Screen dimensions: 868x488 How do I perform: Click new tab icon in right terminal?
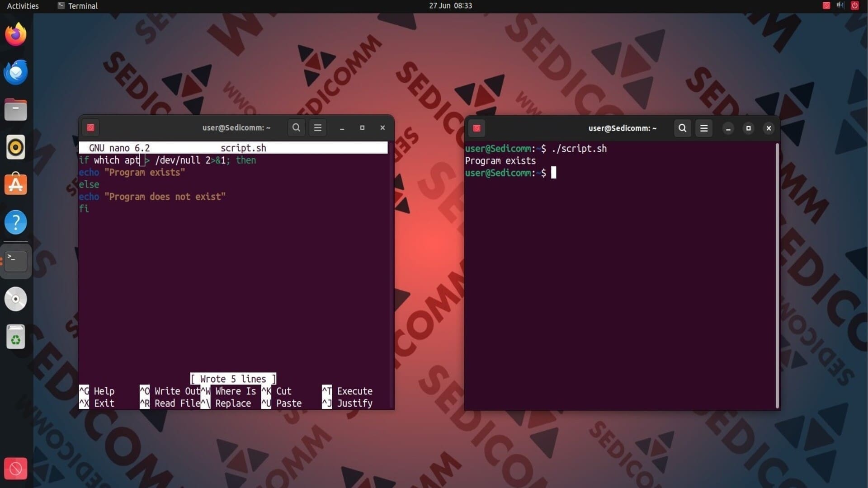tap(476, 128)
